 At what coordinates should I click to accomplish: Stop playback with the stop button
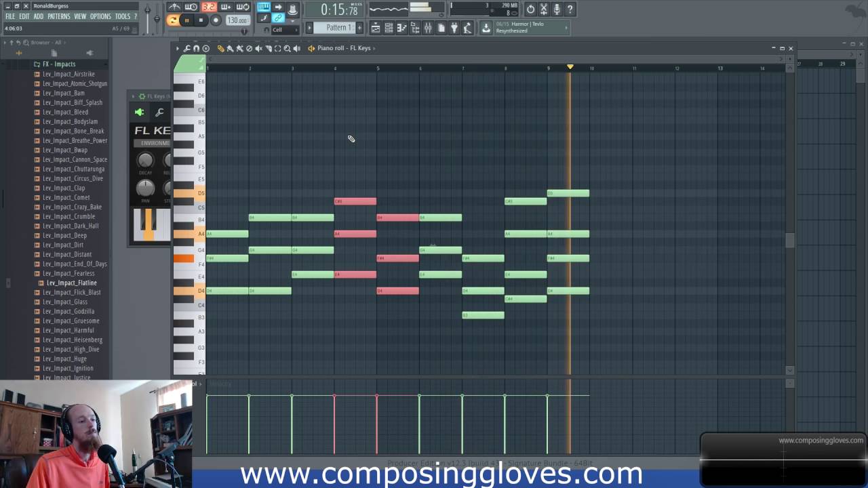pyautogui.click(x=201, y=20)
